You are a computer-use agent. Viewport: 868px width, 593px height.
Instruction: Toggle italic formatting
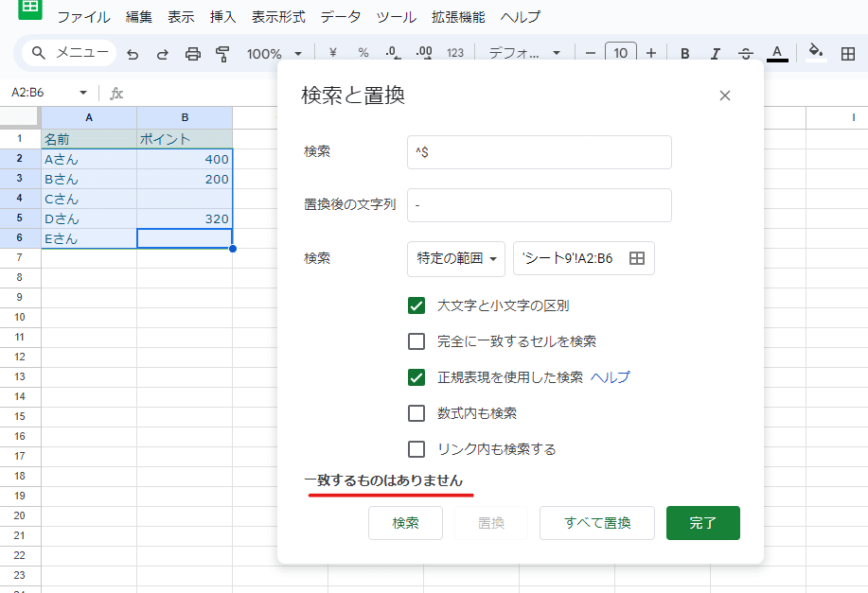[x=716, y=53]
